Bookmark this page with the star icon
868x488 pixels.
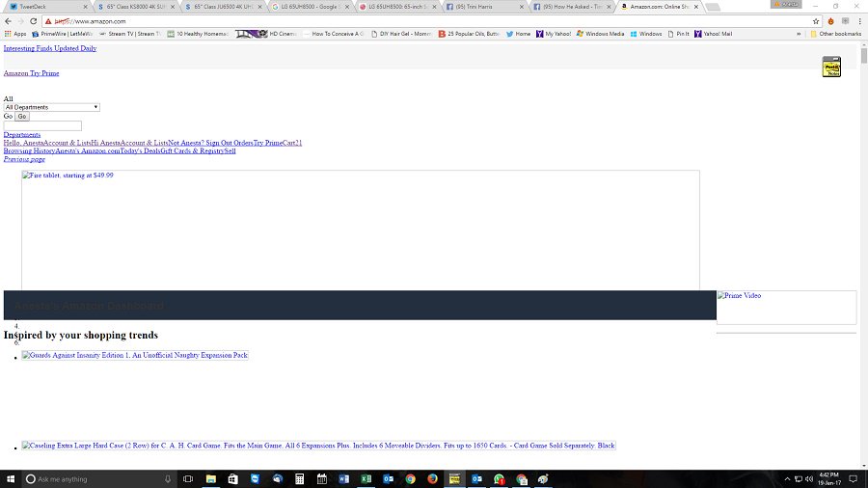click(x=816, y=21)
